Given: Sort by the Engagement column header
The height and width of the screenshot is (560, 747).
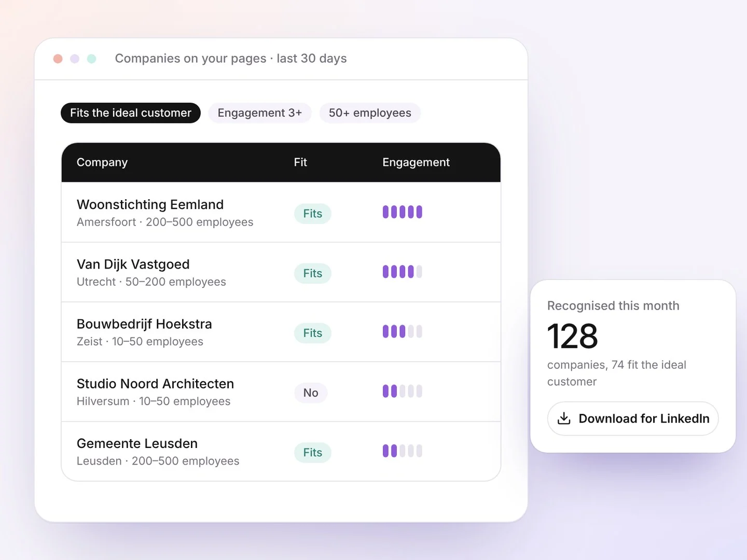Looking at the screenshot, I should pyautogui.click(x=416, y=162).
